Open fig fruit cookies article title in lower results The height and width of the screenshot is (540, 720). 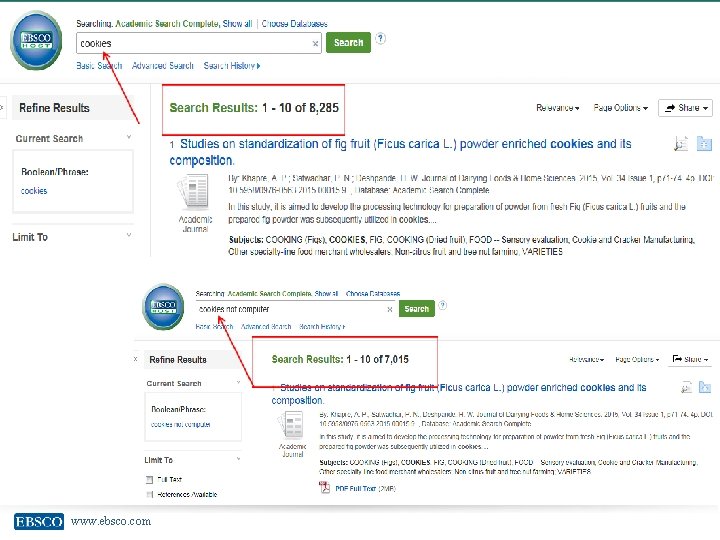click(x=459, y=394)
